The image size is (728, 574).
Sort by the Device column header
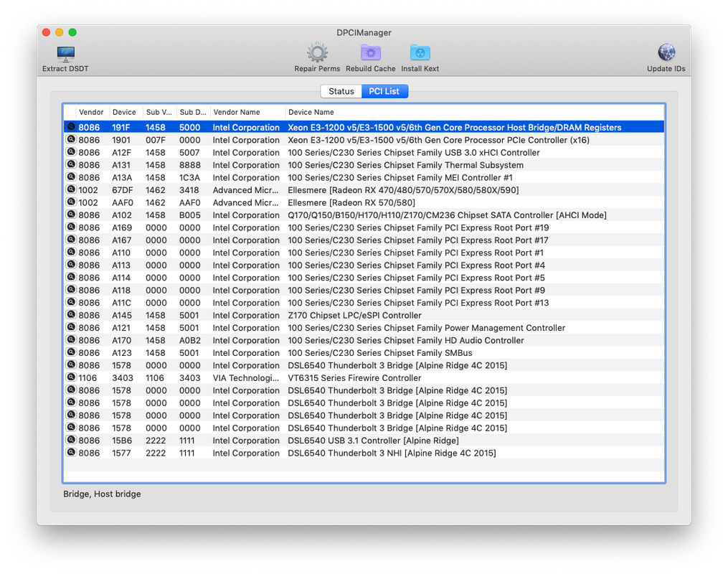coord(124,113)
